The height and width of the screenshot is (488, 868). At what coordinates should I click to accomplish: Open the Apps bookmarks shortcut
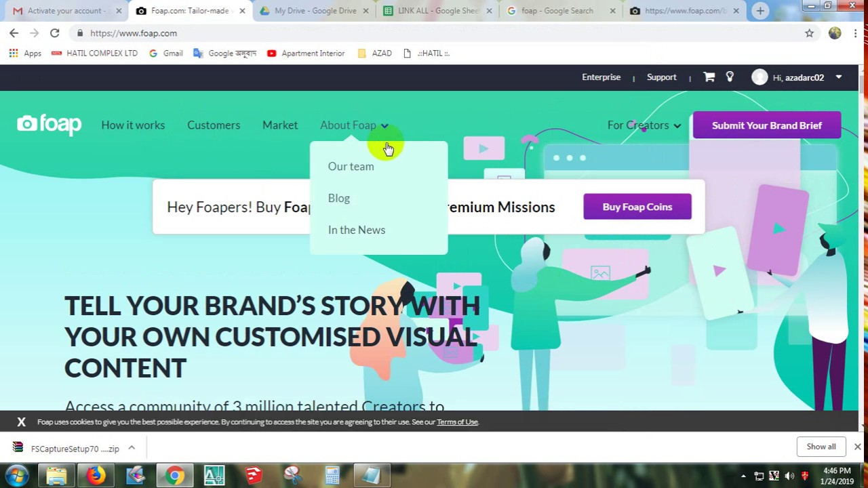click(25, 53)
